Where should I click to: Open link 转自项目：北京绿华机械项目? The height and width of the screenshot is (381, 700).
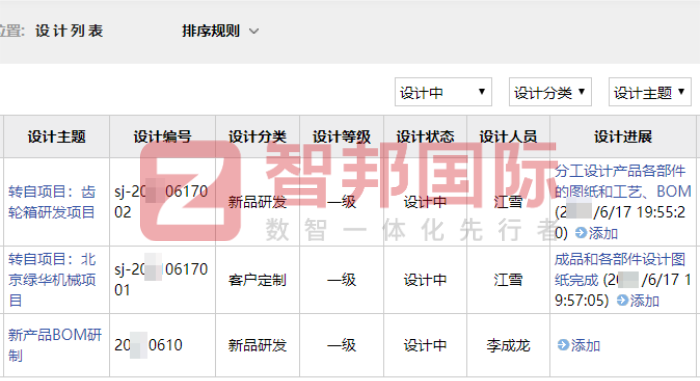52,280
